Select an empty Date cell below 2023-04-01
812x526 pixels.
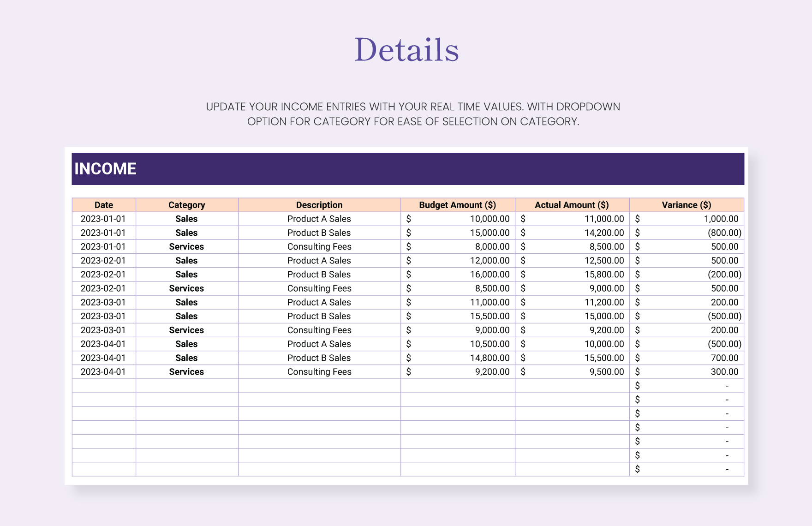[x=103, y=385]
